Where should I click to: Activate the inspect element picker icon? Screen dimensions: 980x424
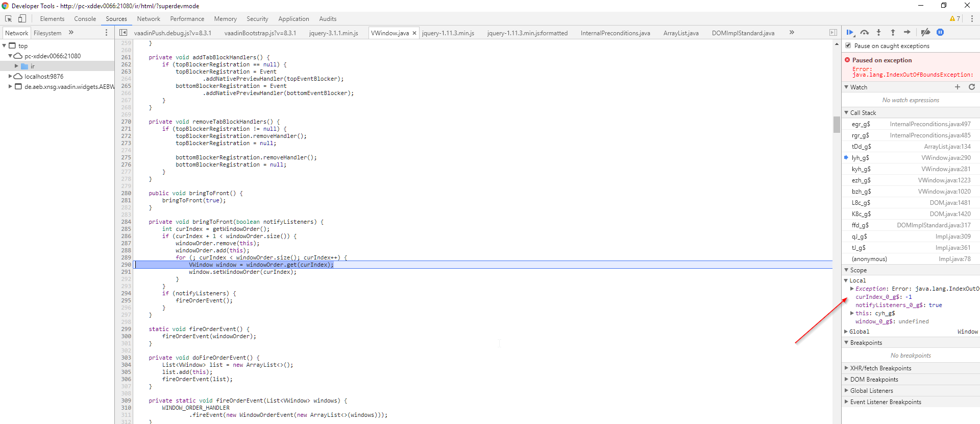9,19
